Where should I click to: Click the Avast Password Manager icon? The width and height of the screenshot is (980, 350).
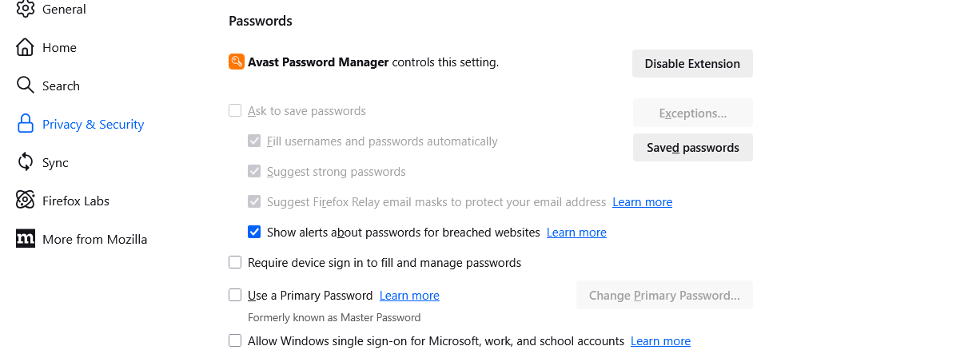(237, 62)
